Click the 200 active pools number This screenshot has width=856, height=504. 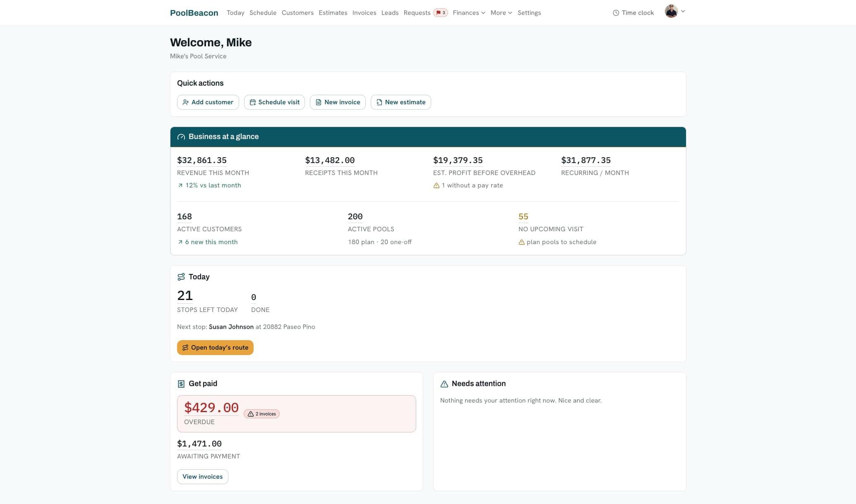tap(355, 216)
